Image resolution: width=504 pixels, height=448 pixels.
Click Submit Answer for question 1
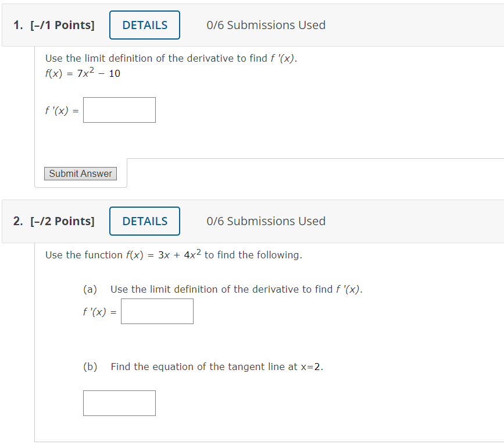click(80, 173)
